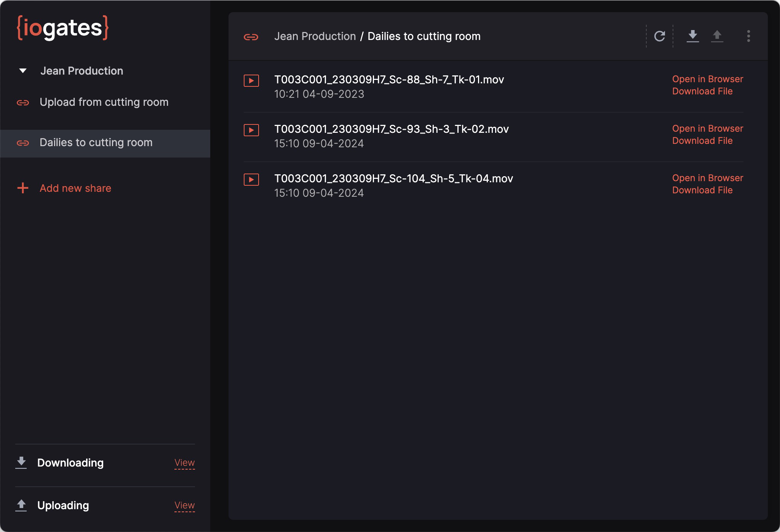Select Dailies to cutting room share
This screenshot has height=532, width=780.
[x=96, y=143]
